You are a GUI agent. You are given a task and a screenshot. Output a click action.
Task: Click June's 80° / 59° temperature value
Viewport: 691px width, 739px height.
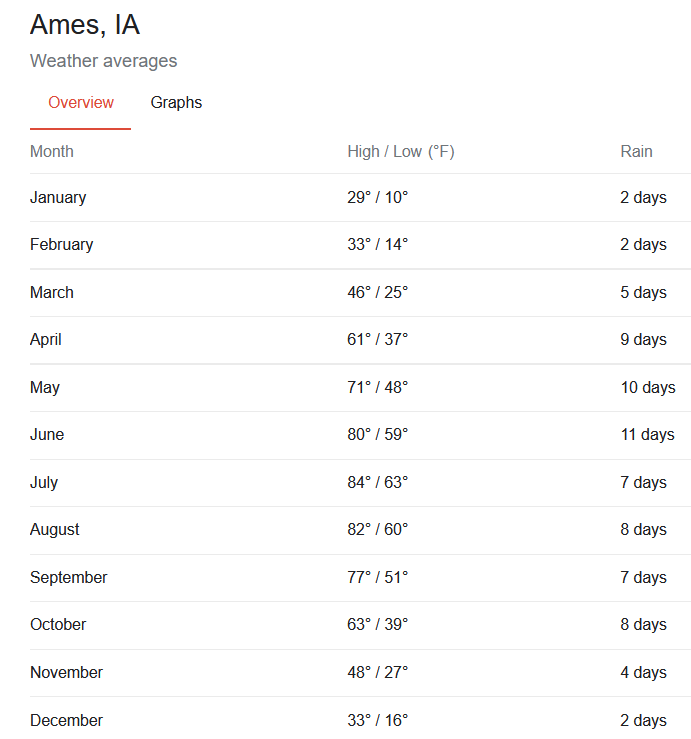(378, 435)
